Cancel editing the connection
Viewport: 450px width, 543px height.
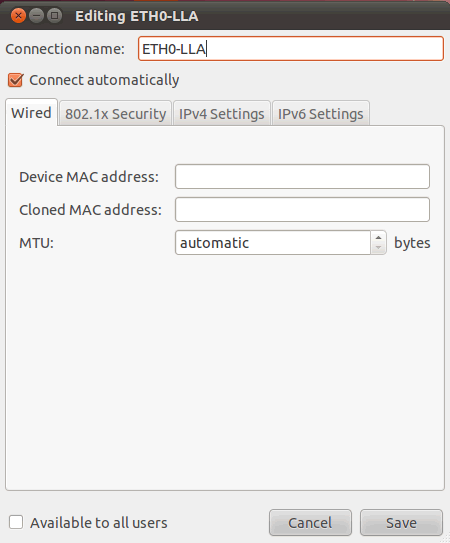pos(310,523)
